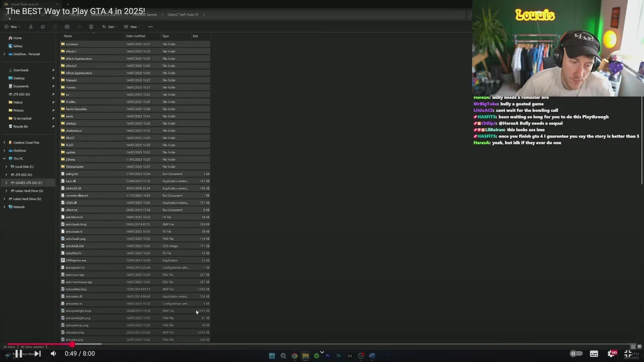Pause the video playback
Image resolution: width=644 pixels, height=362 pixels.
[x=18, y=353]
